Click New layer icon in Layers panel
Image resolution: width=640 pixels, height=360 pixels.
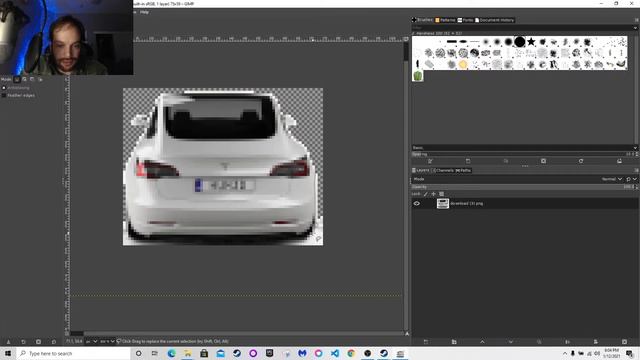426,342
